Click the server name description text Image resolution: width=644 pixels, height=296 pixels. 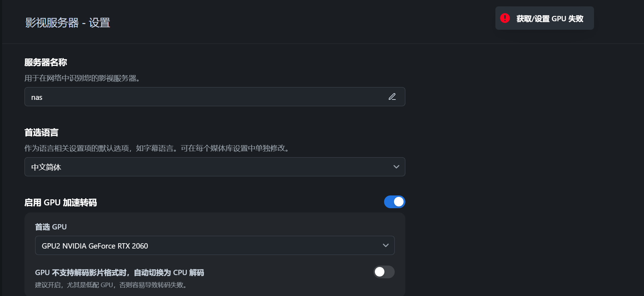[x=82, y=78]
